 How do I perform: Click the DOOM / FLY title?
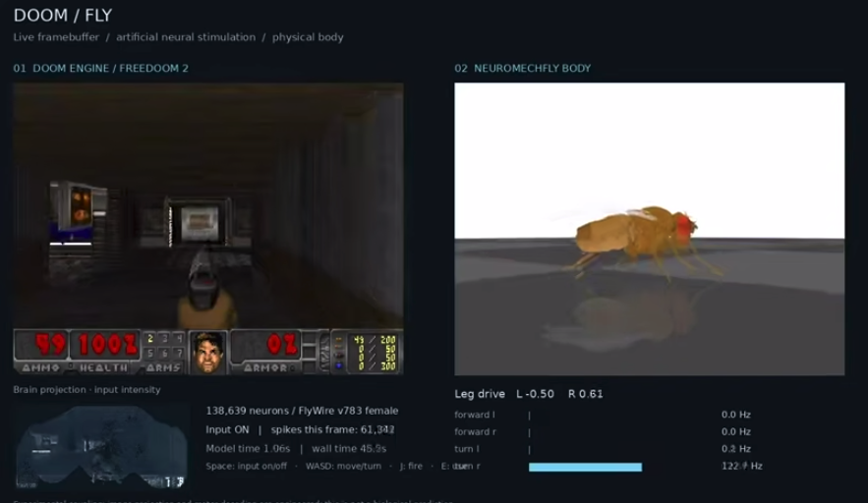[63, 16]
